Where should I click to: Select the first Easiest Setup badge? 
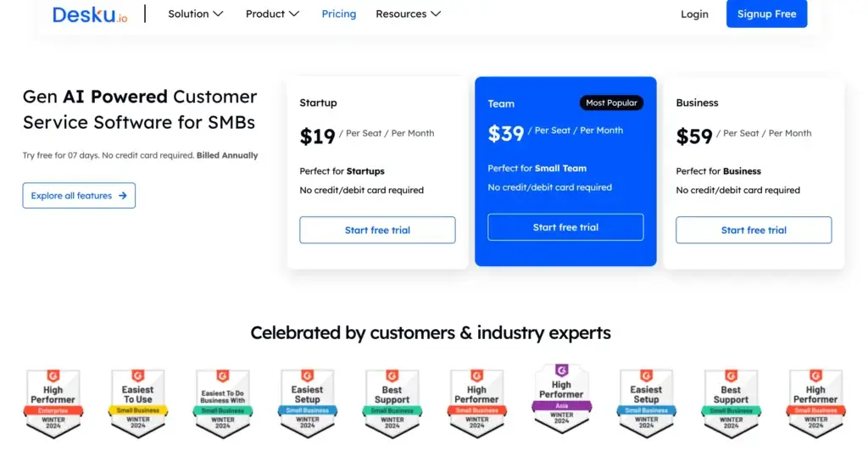(x=307, y=404)
